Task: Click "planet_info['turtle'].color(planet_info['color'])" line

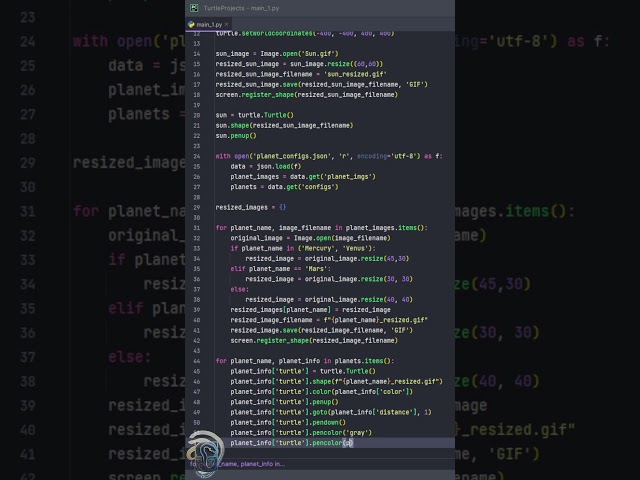Action: (x=321, y=391)
